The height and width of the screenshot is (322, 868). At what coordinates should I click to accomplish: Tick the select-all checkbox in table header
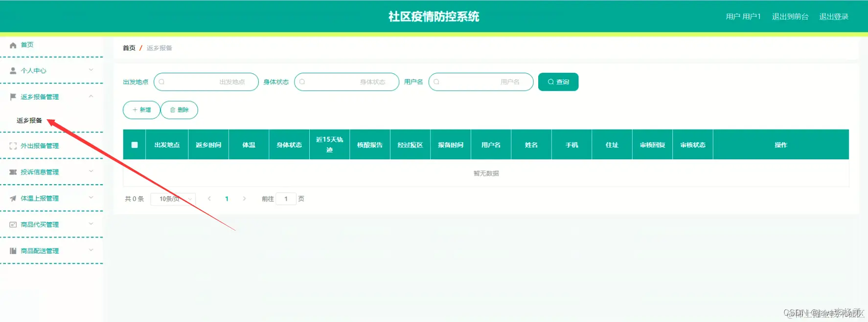tap(135, 145)
